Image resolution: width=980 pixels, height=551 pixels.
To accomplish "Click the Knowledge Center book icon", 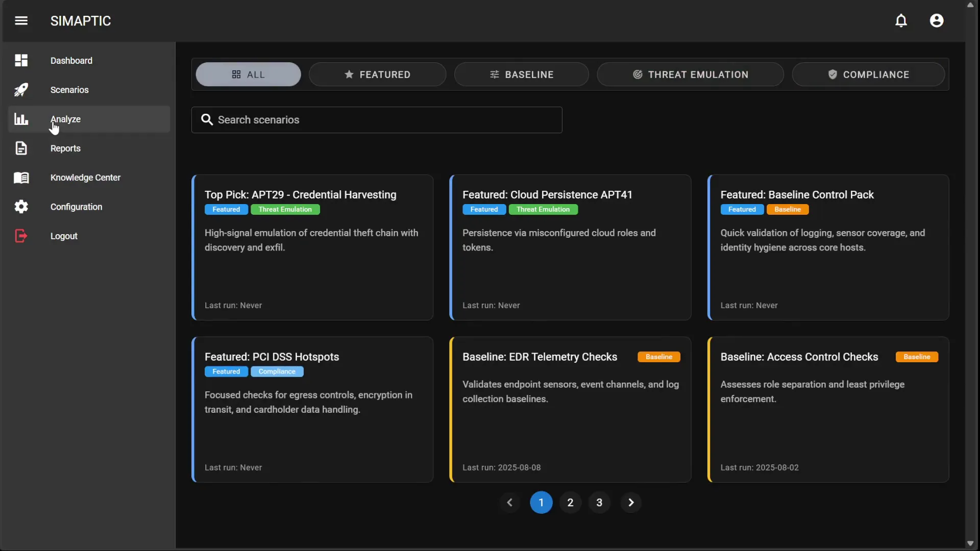I will click(x=21, y=178).
